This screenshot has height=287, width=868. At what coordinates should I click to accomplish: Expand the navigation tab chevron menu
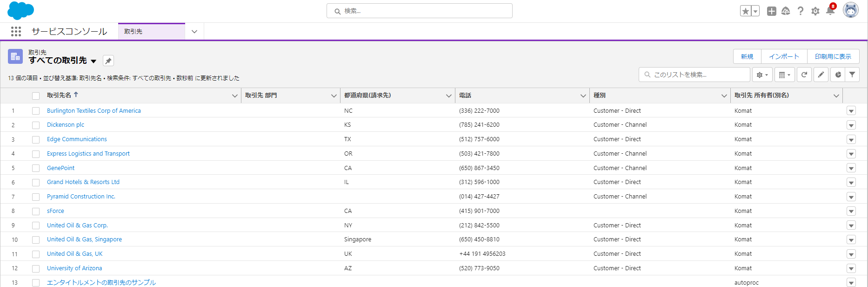pyautogui.click(x=194, y=32)
